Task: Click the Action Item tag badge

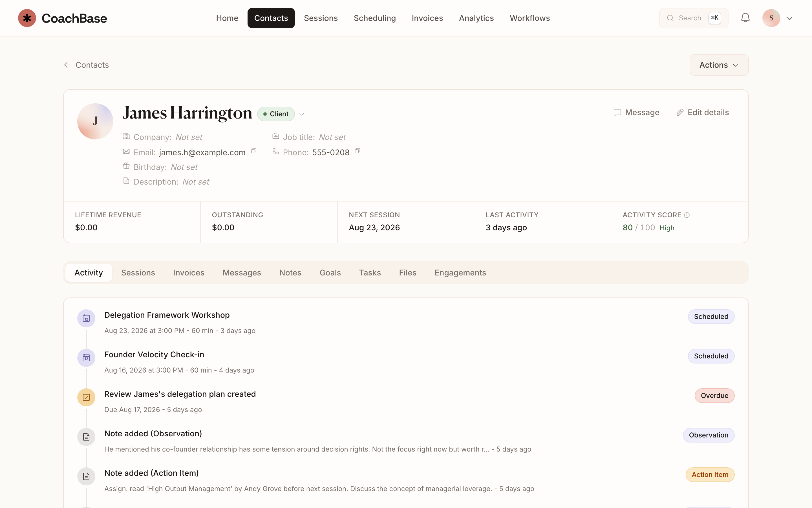Action: pos(710,475)
